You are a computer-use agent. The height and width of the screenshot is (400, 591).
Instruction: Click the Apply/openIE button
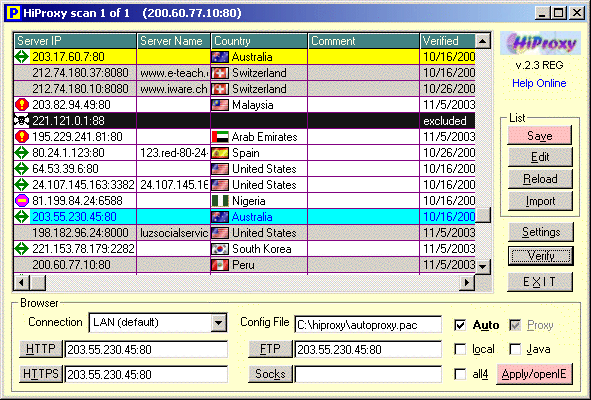534,374
